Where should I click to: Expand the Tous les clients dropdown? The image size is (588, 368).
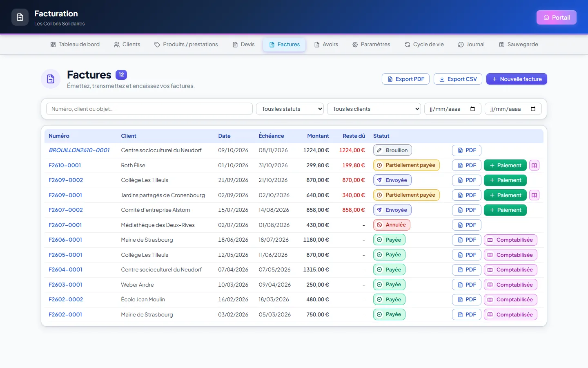[374, 109]
